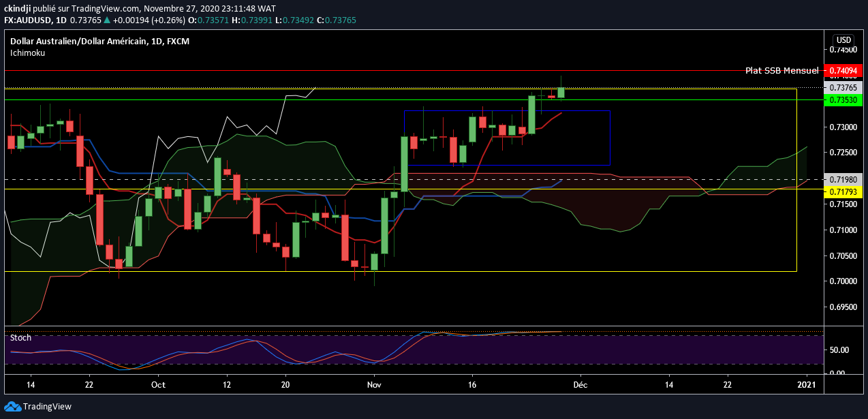Click the latest green candle of the chart
This screenshot has width=868, height=419.
pos(561,93)
